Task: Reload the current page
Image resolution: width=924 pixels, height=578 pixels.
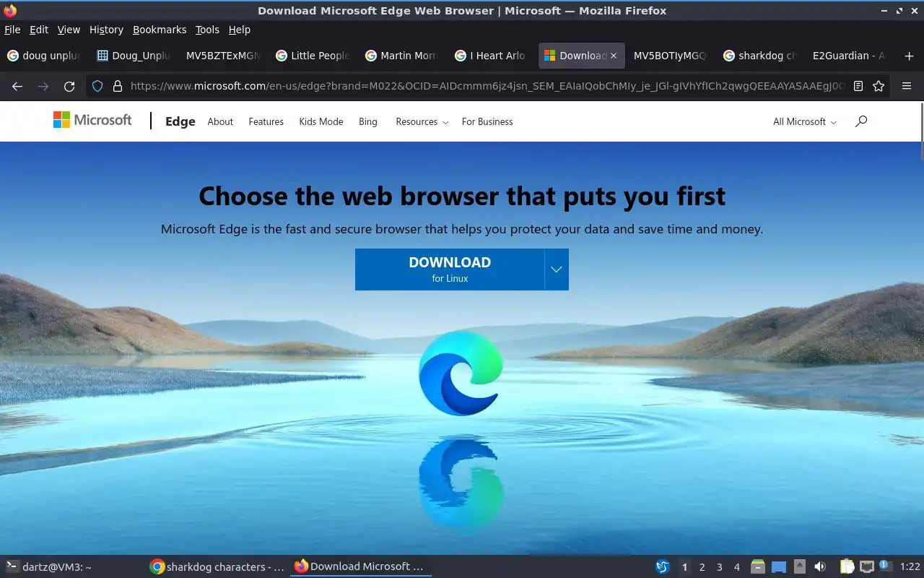Action: (69, 86)
